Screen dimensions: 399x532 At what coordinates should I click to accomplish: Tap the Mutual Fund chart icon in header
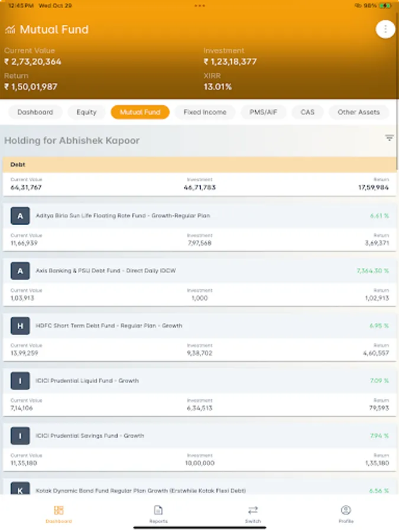pyautogui.click(x=10, y=30)
